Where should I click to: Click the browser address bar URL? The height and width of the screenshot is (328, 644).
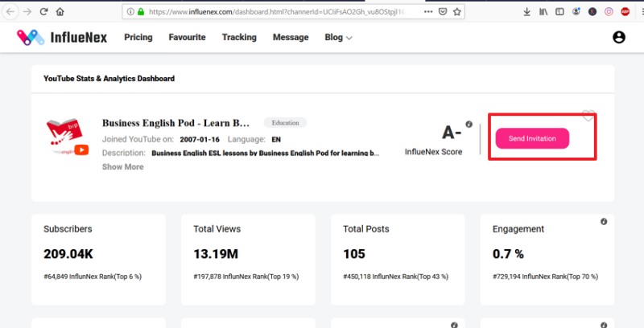pyautogui.click(x=277, y=12)
